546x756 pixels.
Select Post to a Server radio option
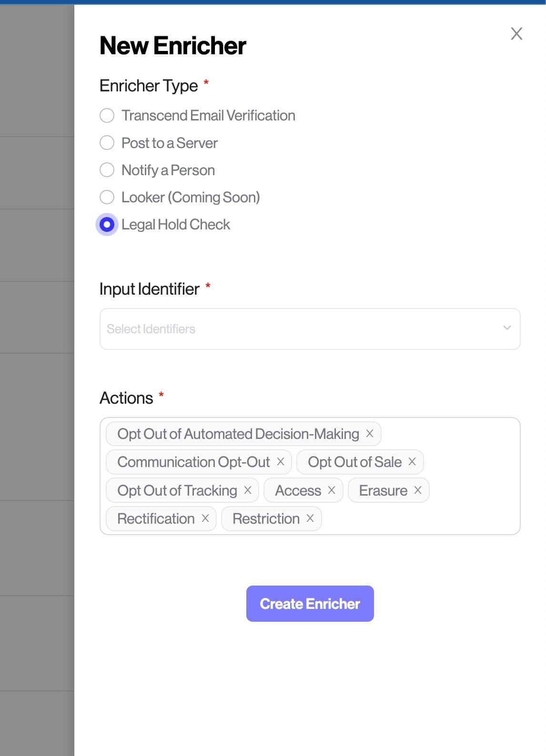tap(107, 143)
